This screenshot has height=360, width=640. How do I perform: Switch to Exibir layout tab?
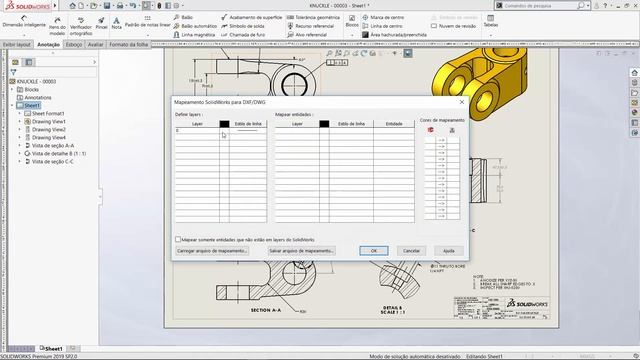16,44
